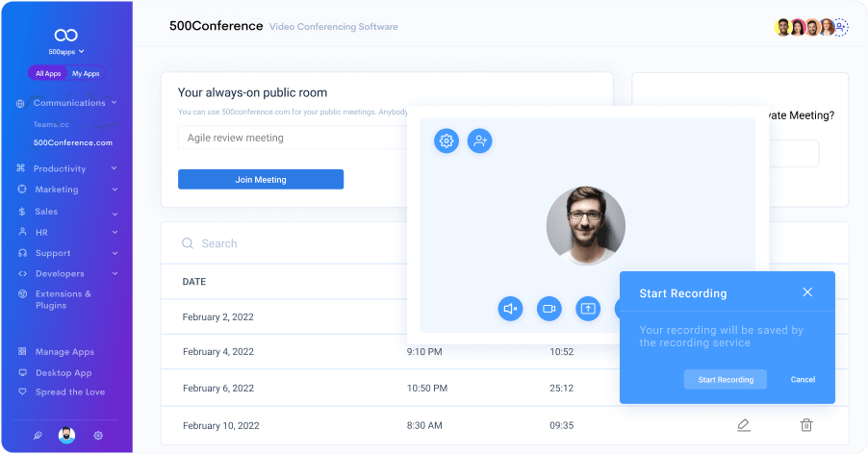Click the Agile review meeting name field

coord(293,138)
